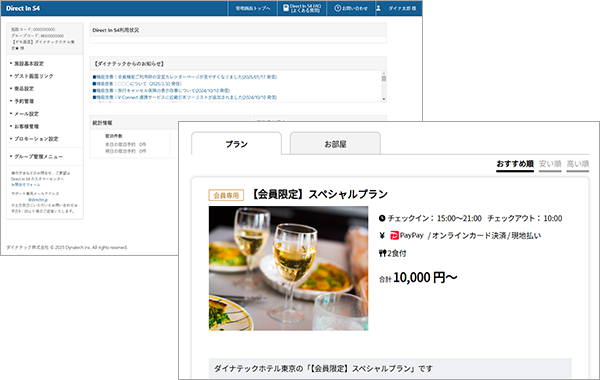Click the notices scrollbar down arrow
The image size is (600, 380).
tap(384, 99)
